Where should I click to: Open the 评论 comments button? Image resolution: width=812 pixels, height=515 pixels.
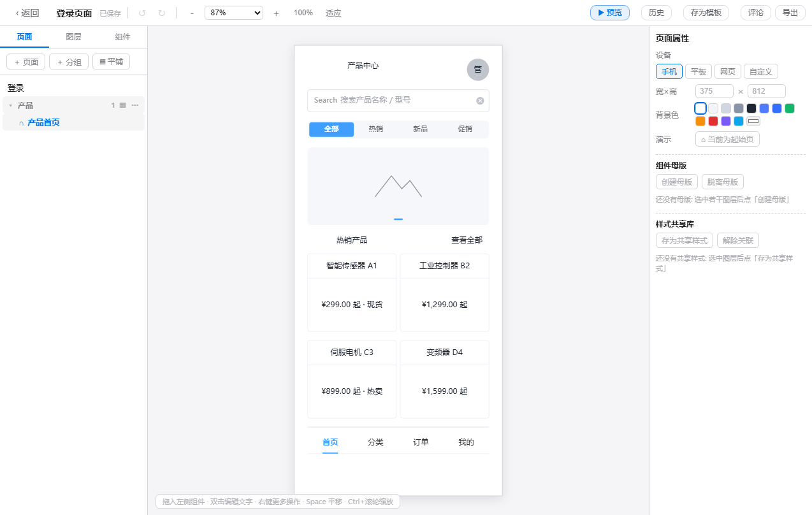(756, 13)
